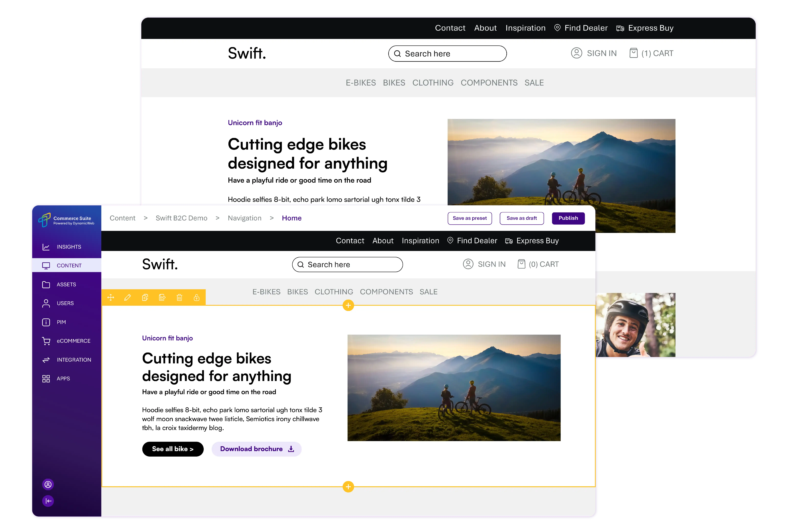Click SIGN IN in the back website window
This screenshot has width=788, height=532.
coord(594,53)
